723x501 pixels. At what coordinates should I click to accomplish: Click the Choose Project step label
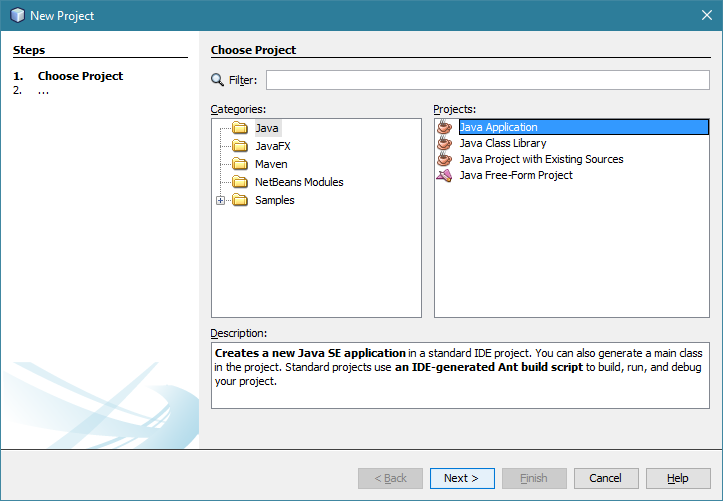point(80,76)
